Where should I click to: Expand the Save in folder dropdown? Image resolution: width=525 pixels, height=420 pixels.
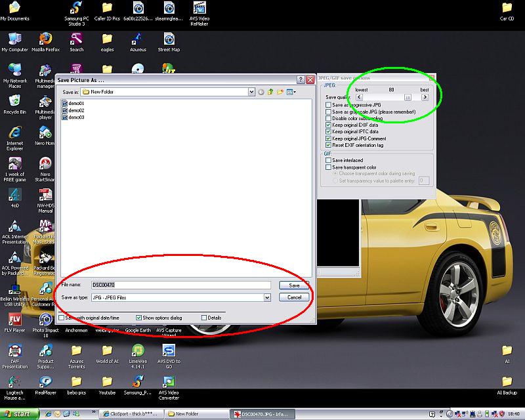point(251,92)
